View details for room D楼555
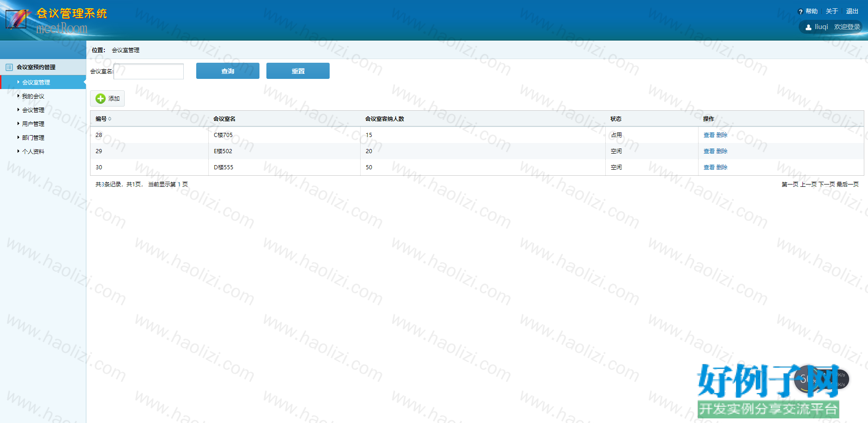Screen dimensions: 868x423 [x=709, y=167]
